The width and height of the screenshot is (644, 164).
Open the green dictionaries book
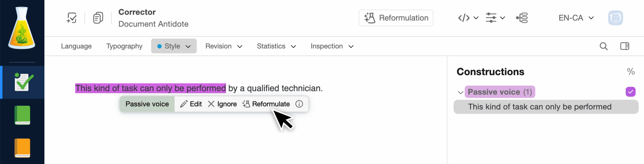click(x=22, y=115)
